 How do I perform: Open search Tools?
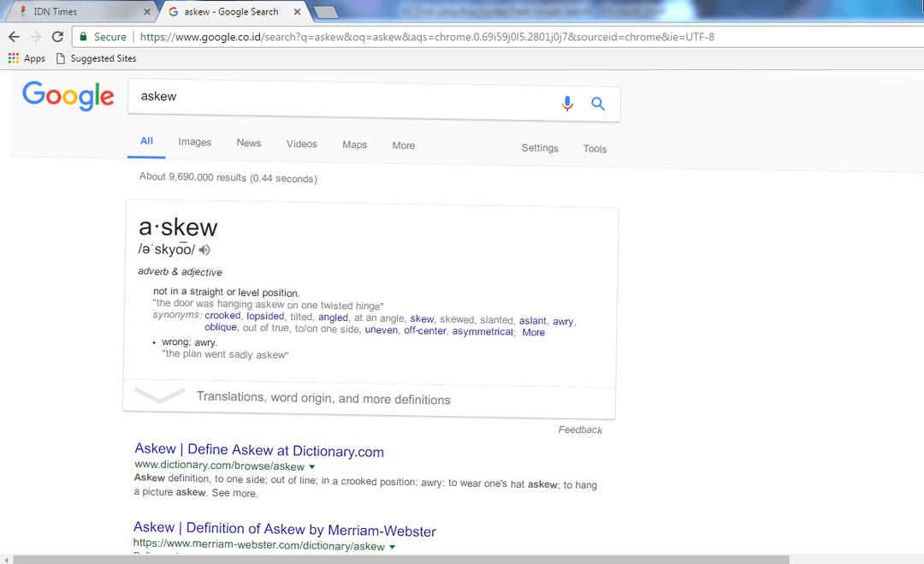[595, 149]
